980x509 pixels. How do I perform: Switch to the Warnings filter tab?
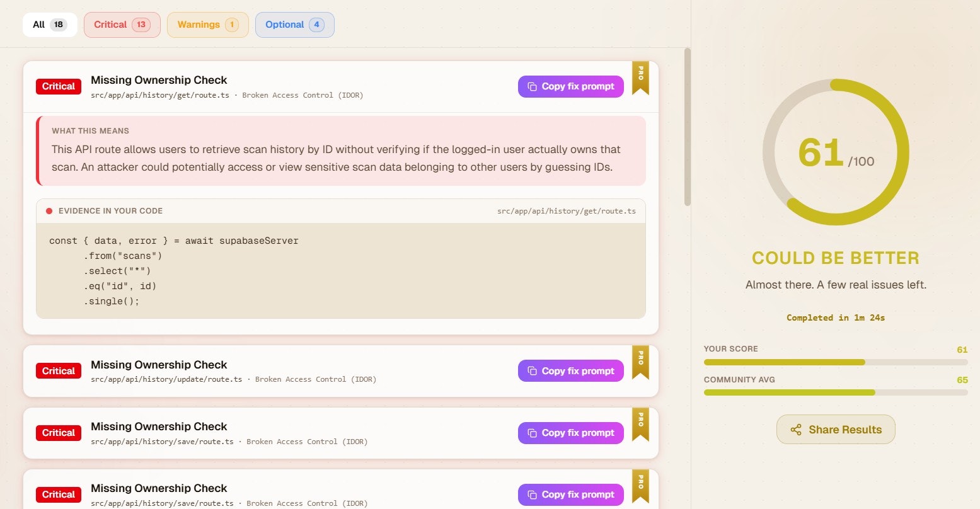pyautogui.click(x=208, y=25)
